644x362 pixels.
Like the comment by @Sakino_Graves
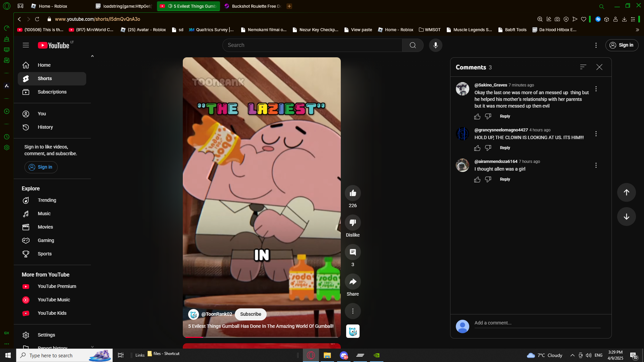point(477,116)
